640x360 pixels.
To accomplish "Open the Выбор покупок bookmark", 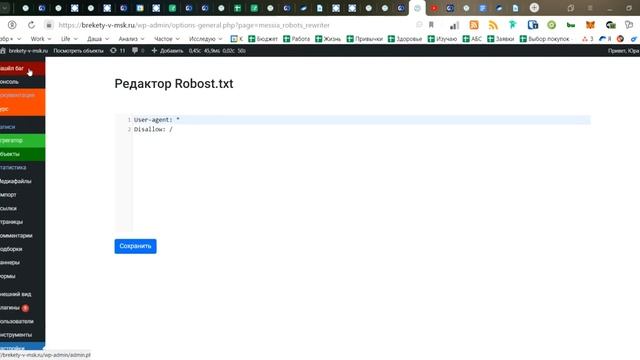I will pyautogui.click(x=544, y=39).
